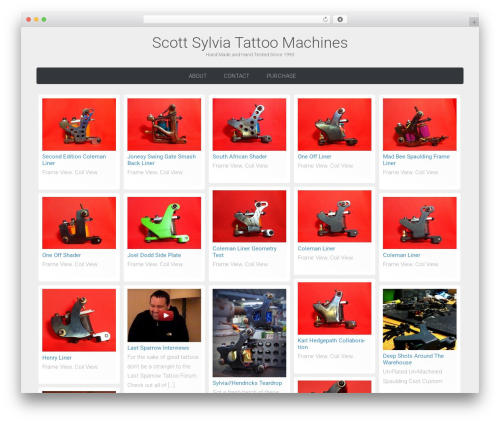Screen dimensions: 500x423
Task: Click Coleman Liner Geometry Test thumbnail
Action: [x=249, y=216]
